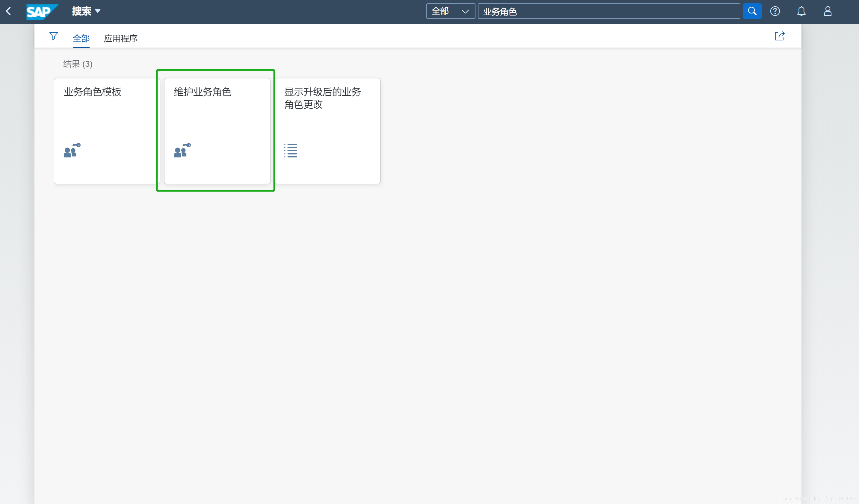Click the filter funnel icon
The width and height of the screenshot is (859, 504).
54,36
